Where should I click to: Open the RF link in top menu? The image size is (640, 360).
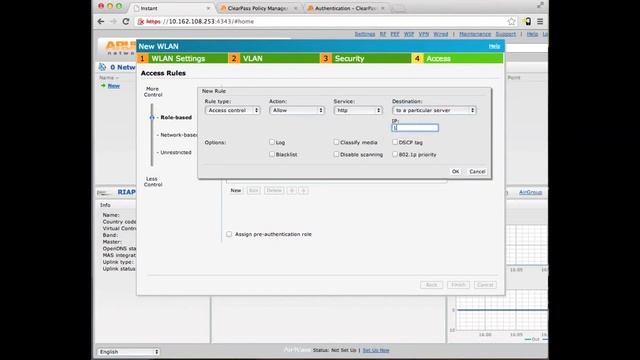tap(382, 34)
